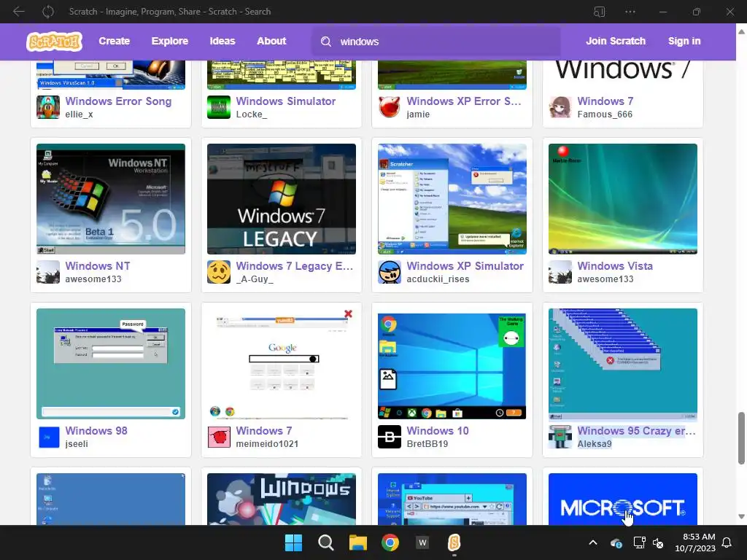Open Windows Error Song project title
This screenshot has width=747, height=560.
118,101
